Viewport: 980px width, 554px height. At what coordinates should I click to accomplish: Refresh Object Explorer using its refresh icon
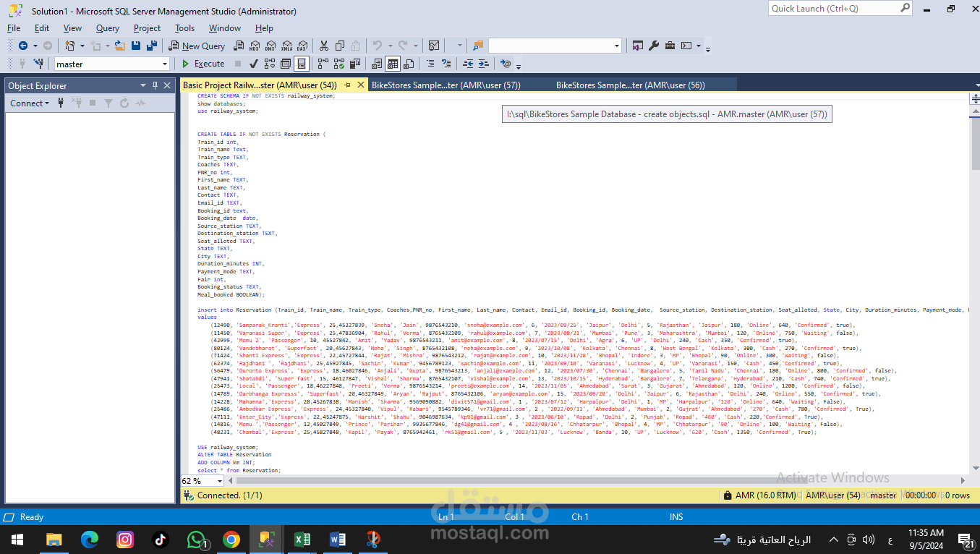click(x=124, y=103)
